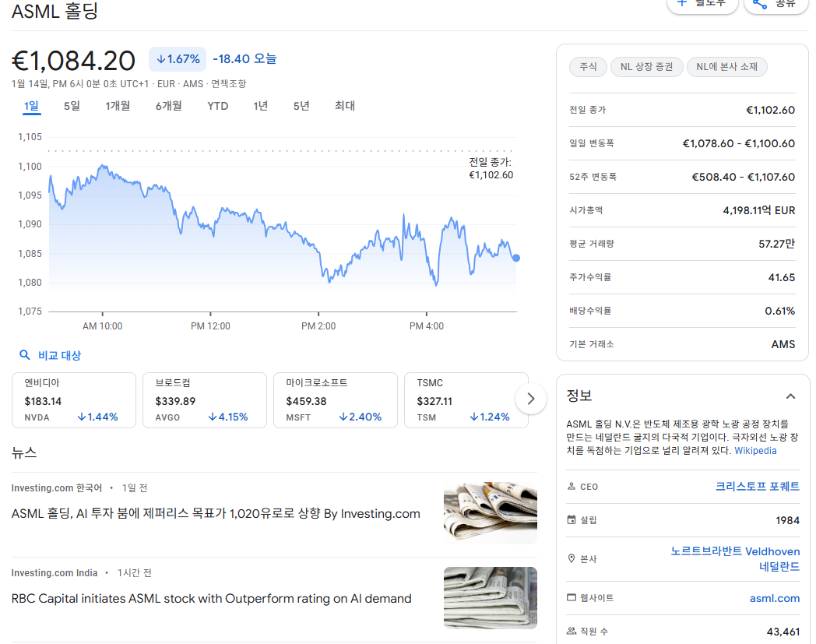Click the location pin icon next to 본사

pos(572,558)
